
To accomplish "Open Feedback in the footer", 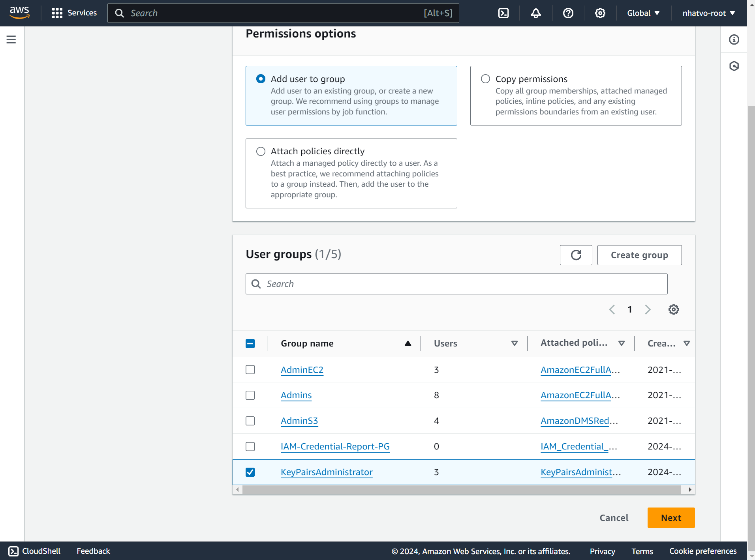I will 93,551.
